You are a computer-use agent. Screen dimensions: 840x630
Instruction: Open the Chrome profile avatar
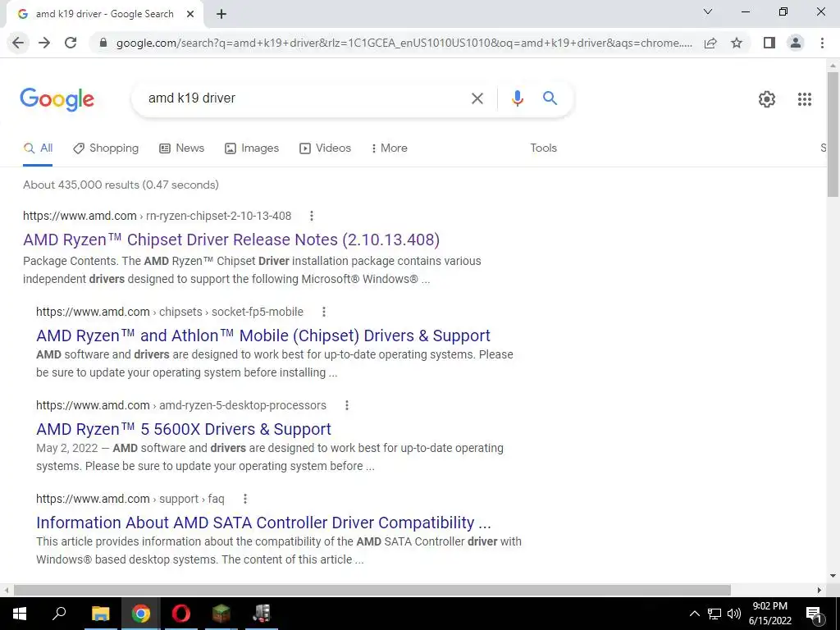(796, 43)
